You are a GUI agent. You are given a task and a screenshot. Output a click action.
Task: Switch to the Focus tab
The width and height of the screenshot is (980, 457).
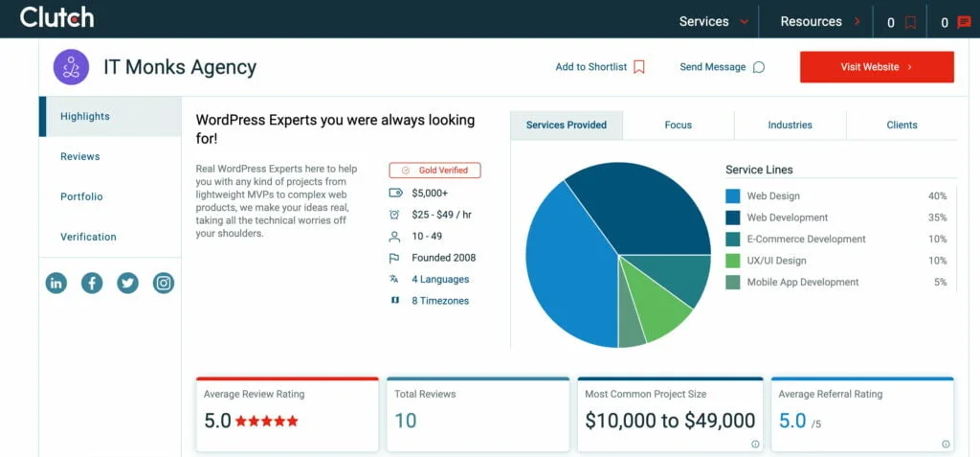click(678, 125)
